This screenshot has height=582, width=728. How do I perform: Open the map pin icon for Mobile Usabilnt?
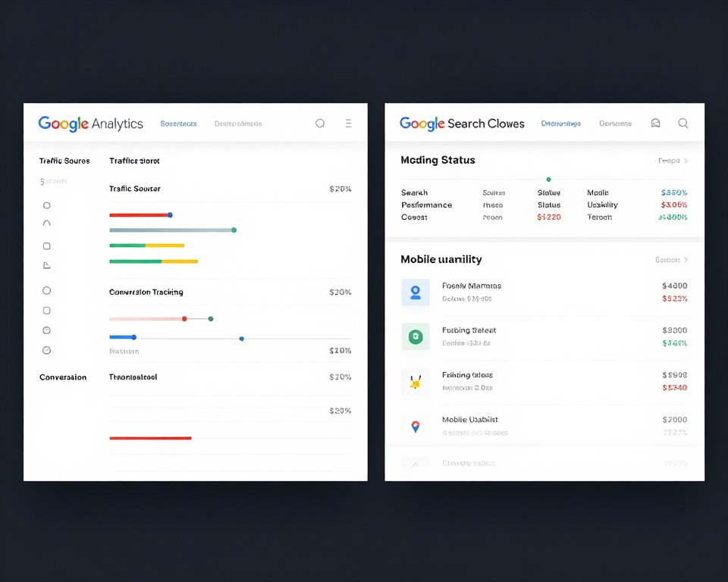point(416,426)
